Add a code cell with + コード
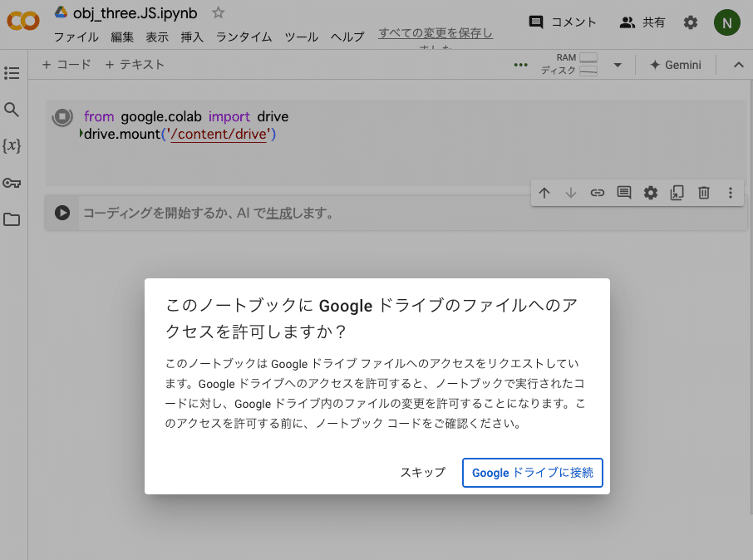Image resolution: width=753 pixels, height=560 pixels. click(x=66, y=64)
